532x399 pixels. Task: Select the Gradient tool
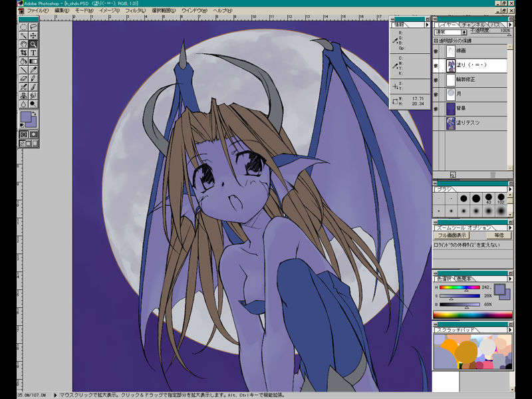(33, 61)
